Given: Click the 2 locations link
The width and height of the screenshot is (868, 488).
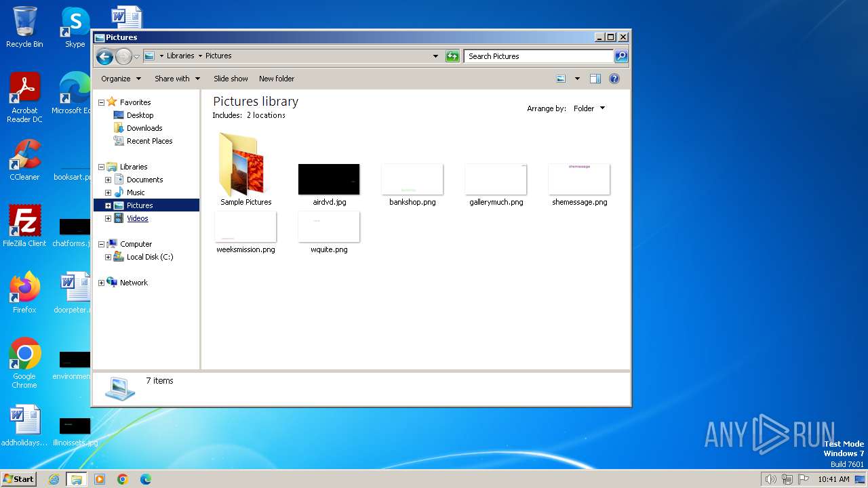Looking at the screenshot, I should click(x=266, y=115).
